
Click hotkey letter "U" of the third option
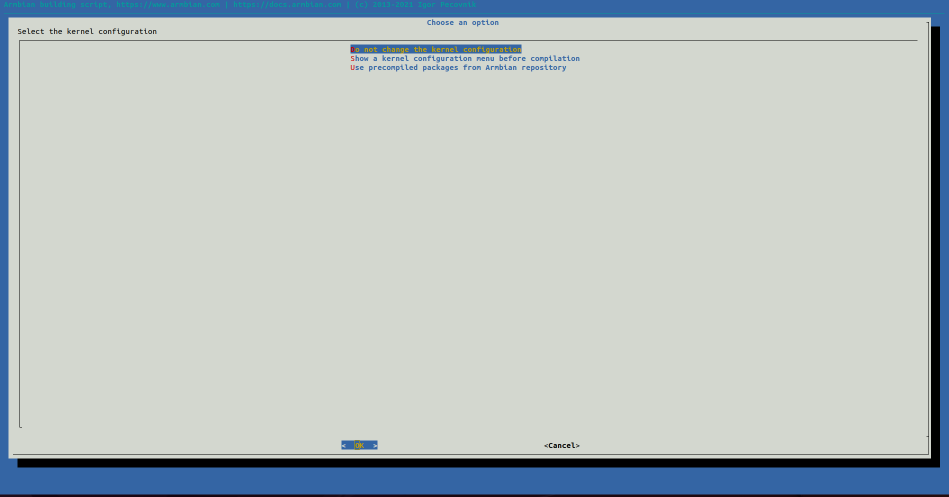353,67
